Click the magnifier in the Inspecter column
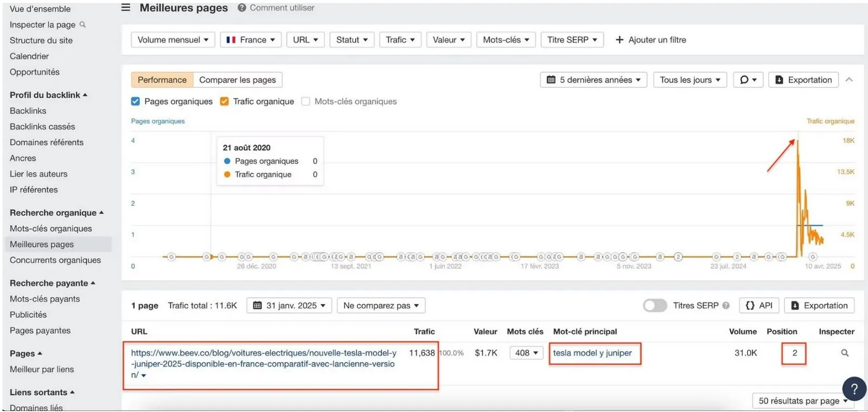This screenshot has width=868, height=412. point(845,353)
